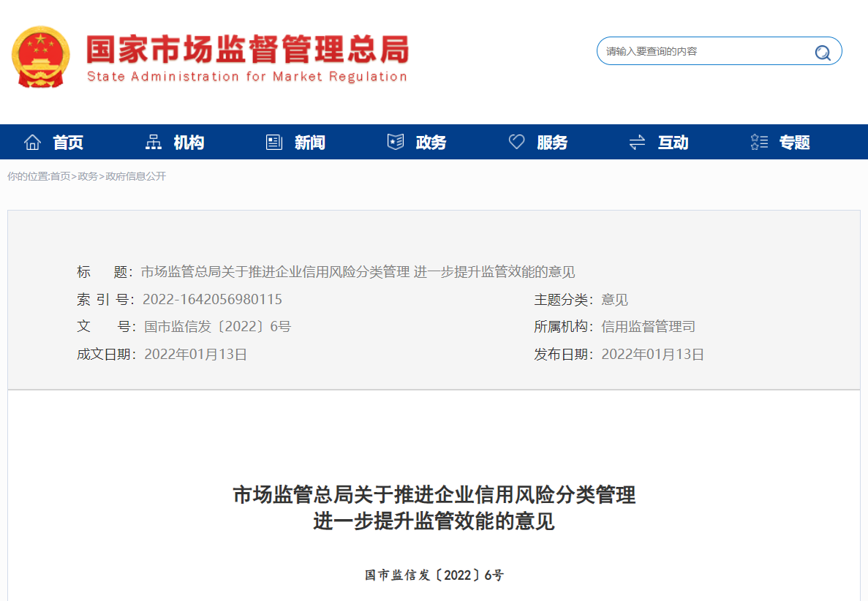
Task: Click the headline second line 进一步提升监管效能的意见
Action: click(434, 521)
